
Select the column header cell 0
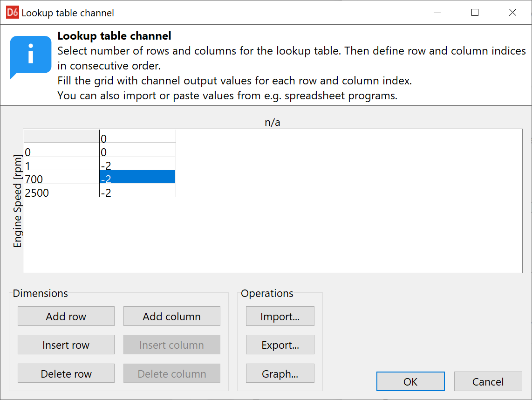point(137,136)
